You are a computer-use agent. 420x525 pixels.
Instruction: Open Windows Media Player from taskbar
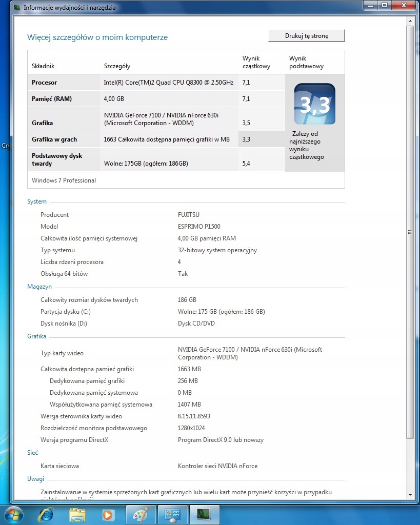click(x=108, y=515)
